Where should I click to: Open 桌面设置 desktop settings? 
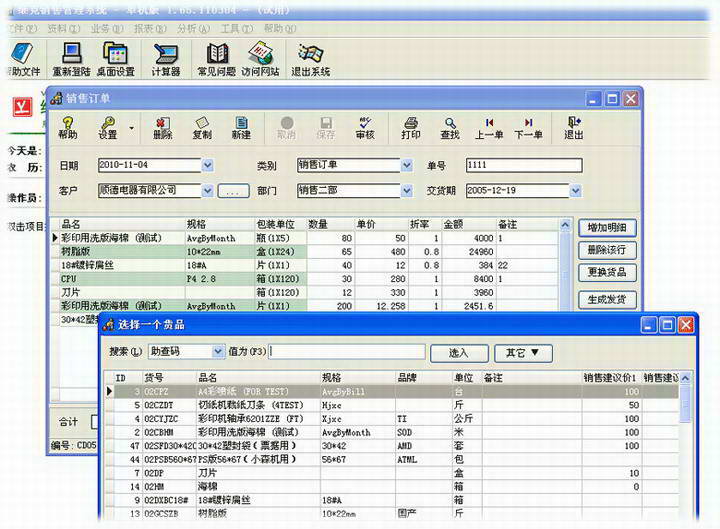115,59
